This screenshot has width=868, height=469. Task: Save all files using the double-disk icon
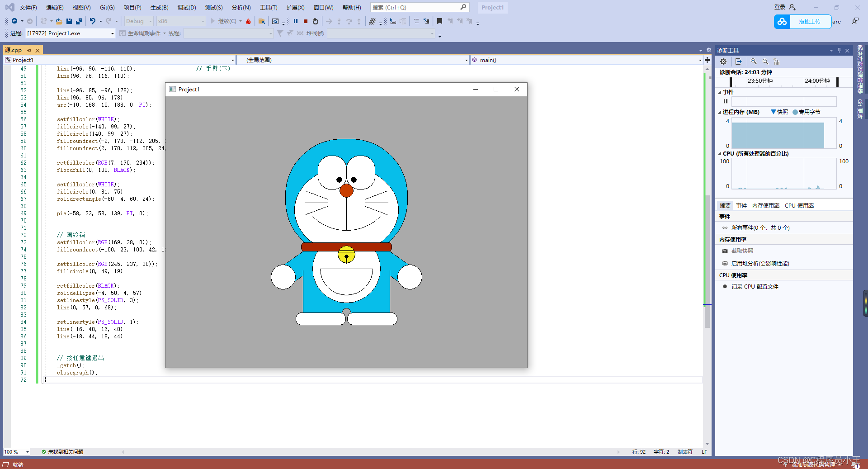(x=79, y=21)
